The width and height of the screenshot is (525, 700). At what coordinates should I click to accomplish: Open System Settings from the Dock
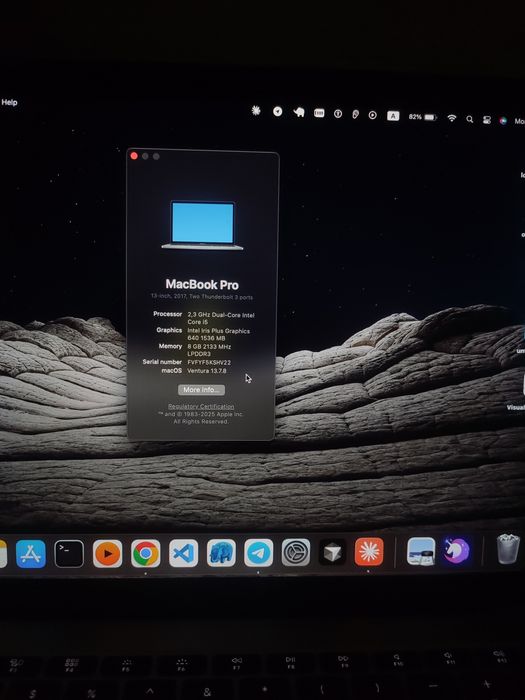click(296, 552)
